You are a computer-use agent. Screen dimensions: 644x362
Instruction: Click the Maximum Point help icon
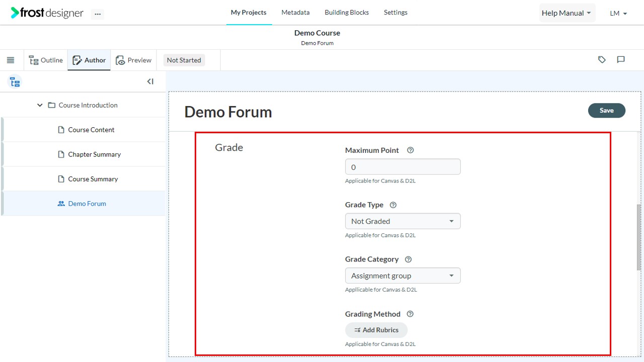[411, 150]
